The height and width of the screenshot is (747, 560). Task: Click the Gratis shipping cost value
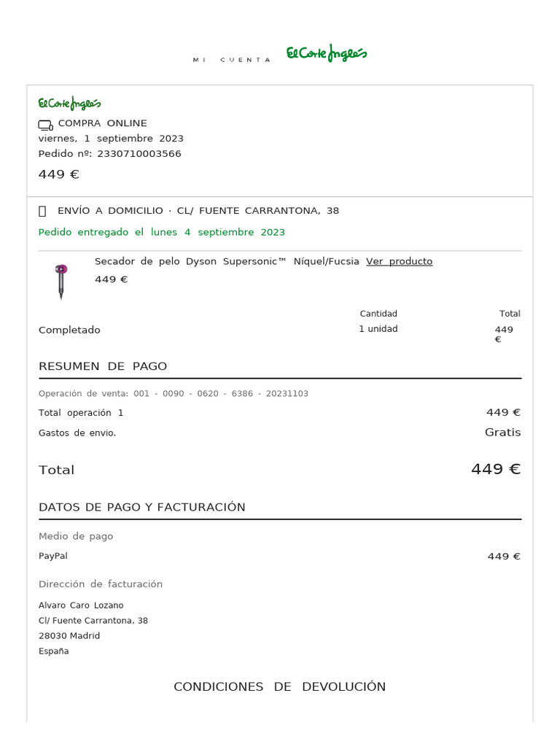click(x=502, y=433)
